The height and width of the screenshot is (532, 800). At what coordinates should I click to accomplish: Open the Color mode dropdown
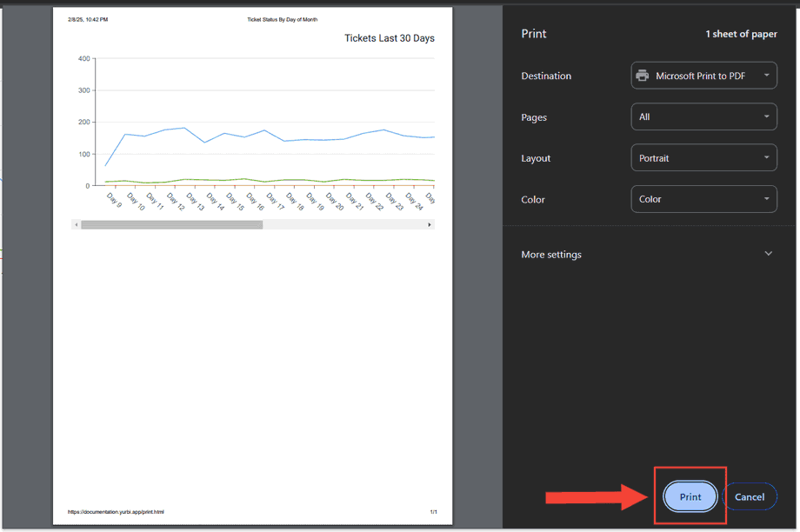pyautogui.click(x=703, y=199)
